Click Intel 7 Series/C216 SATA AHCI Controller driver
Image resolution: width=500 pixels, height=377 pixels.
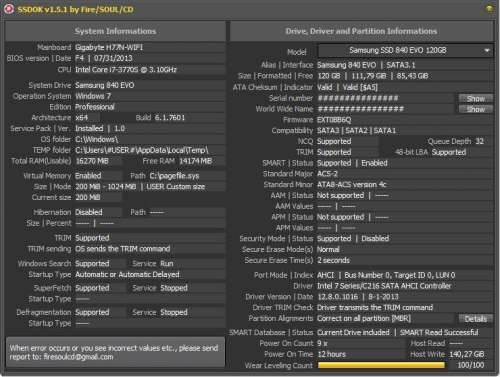coord(384,286)
